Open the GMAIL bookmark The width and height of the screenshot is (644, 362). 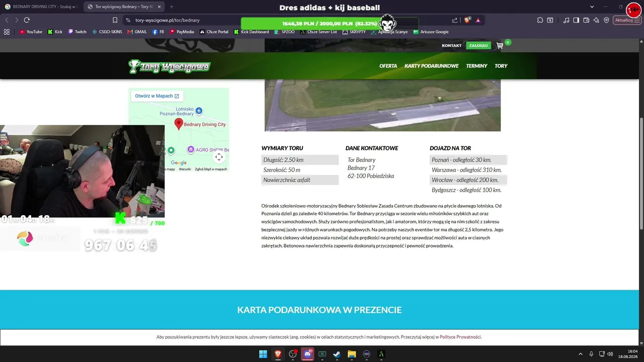point(137,32)
